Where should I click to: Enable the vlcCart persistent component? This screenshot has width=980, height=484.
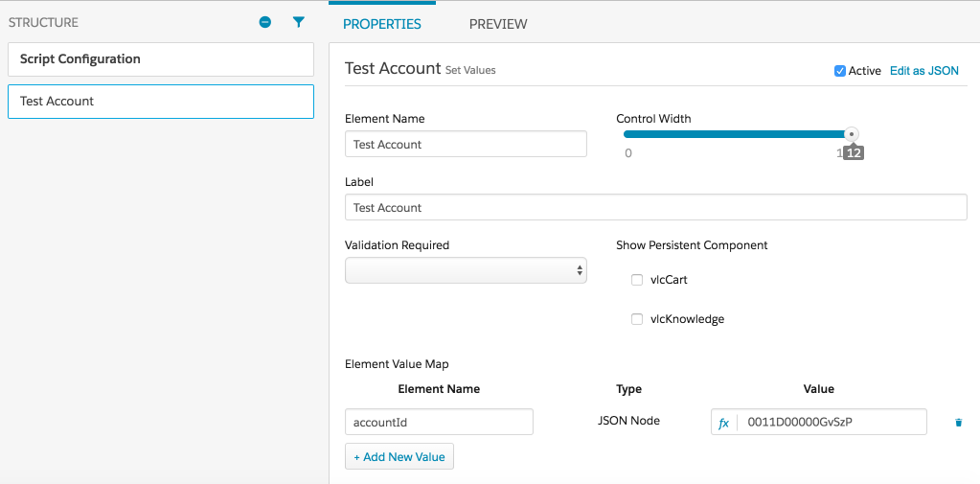coord(637,280)
